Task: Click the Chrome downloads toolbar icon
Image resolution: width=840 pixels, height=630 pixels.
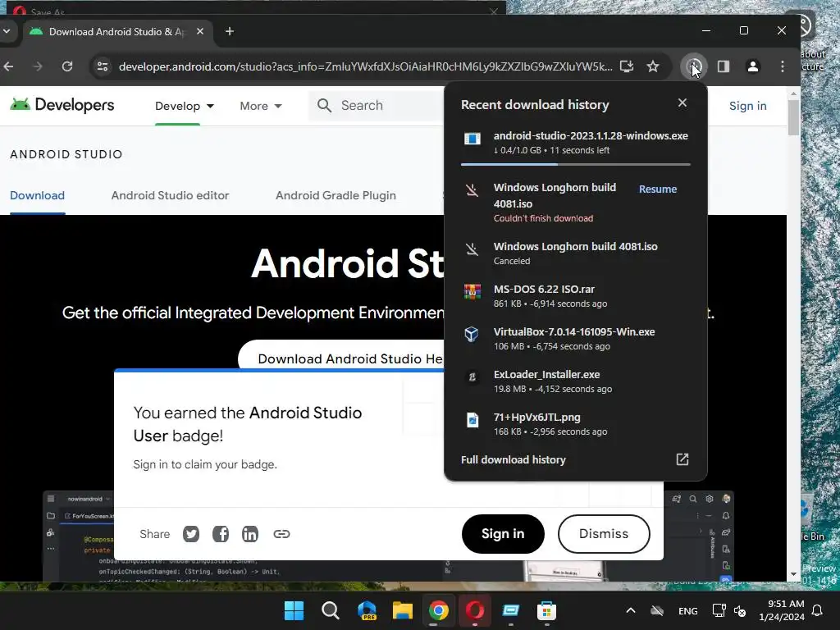Action: pos(694,66)
